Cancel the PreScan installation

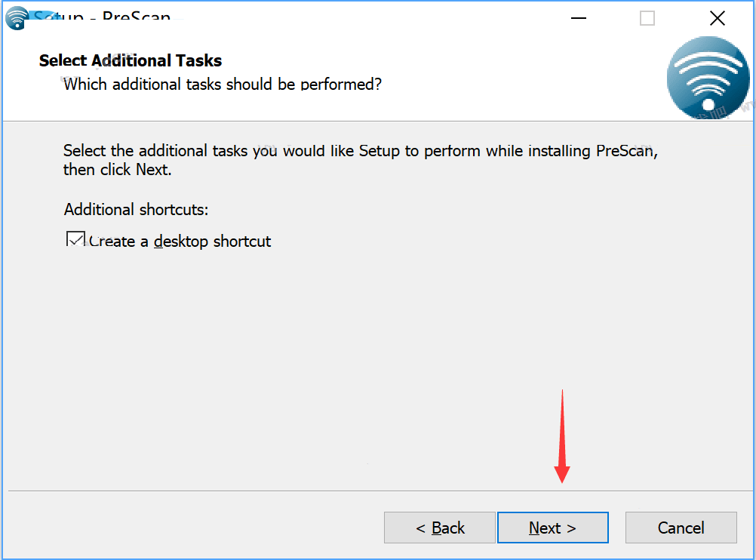(x=681, y=528)
